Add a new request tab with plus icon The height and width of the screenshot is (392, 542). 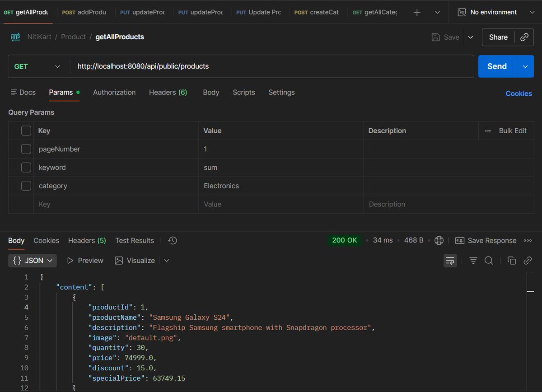417,13
